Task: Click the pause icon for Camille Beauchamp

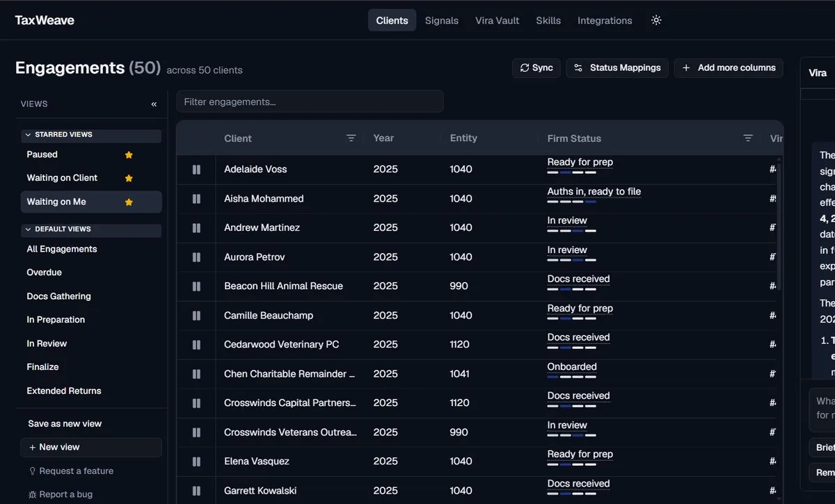Action: (x=196, y=316)
